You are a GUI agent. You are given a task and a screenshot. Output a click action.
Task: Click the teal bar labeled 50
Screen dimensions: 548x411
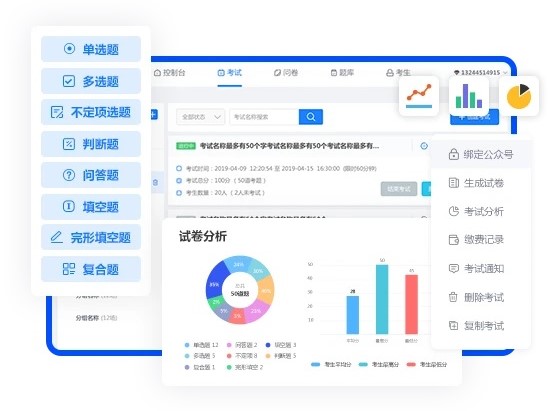382,299
